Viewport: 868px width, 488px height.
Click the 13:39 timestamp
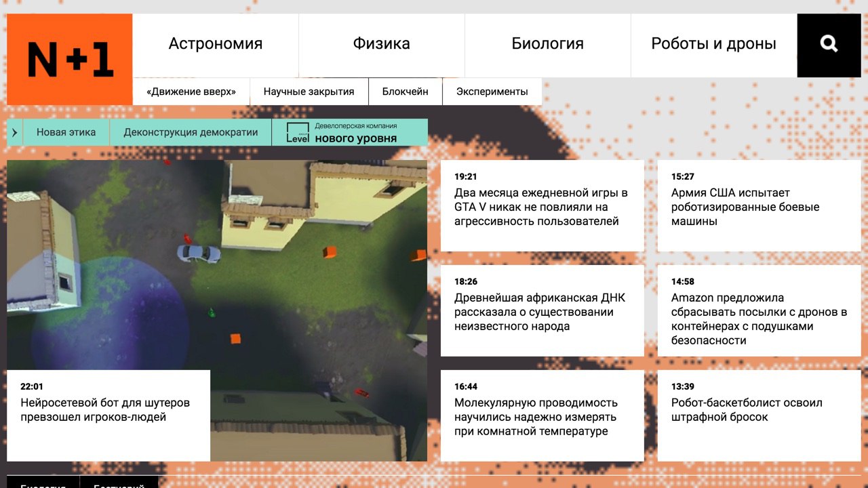click(683, 386)
